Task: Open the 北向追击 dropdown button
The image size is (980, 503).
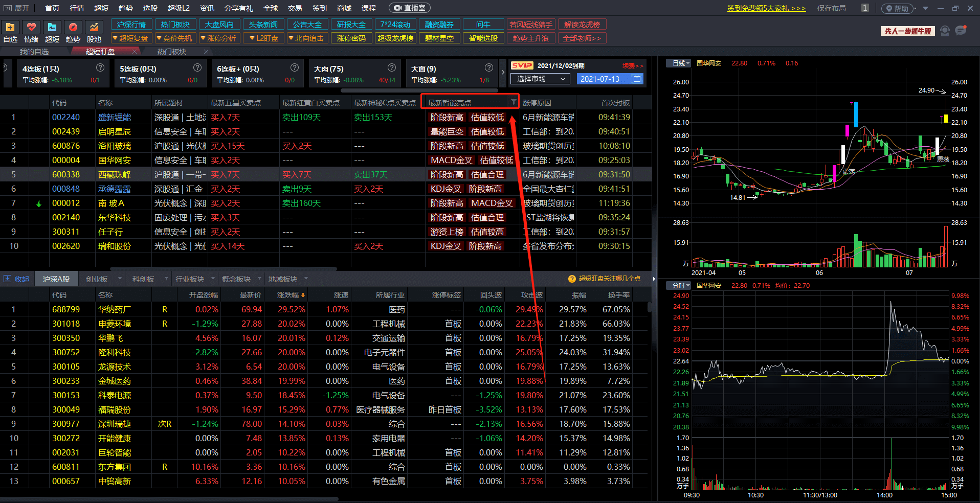Action: (x=307, y=38)
